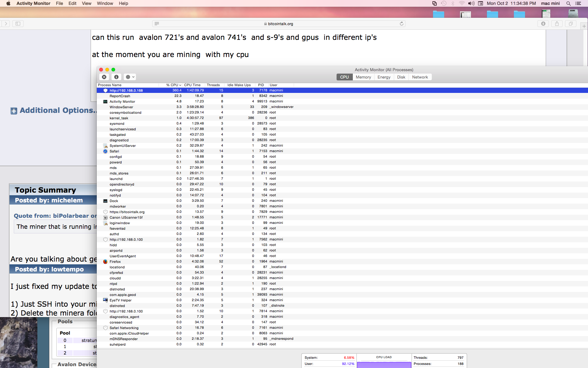Viewport: 588px width, 368px height.
Task: Click the Canon IJScanner15f process icon
Action: click(105, 217)
